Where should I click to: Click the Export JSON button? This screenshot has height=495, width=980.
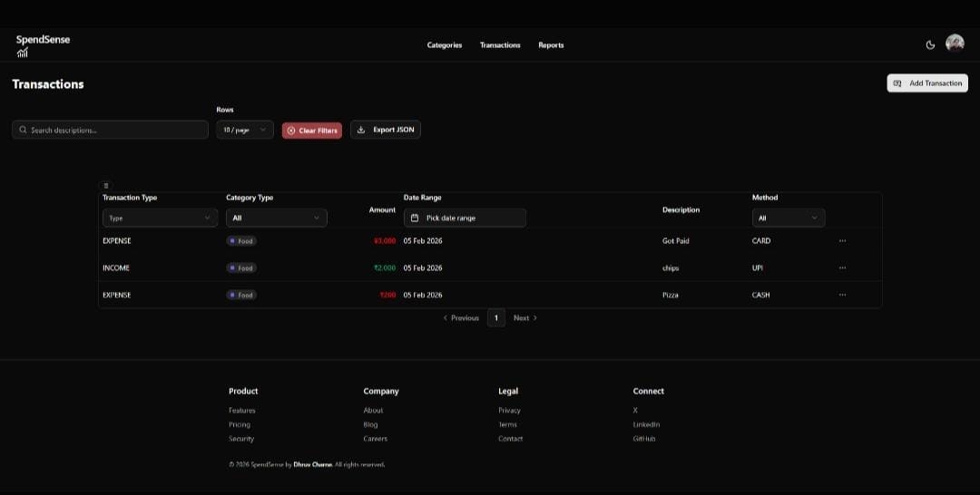coord(386,130)
